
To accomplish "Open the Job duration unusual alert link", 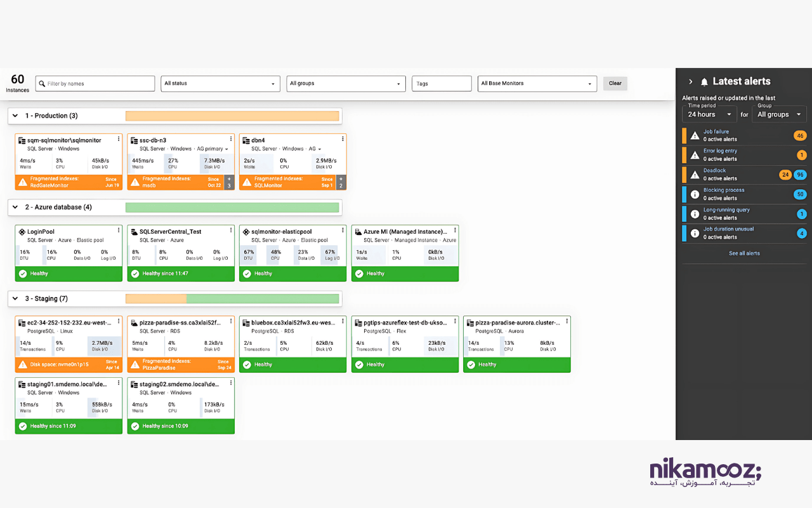I will (728, 229).
